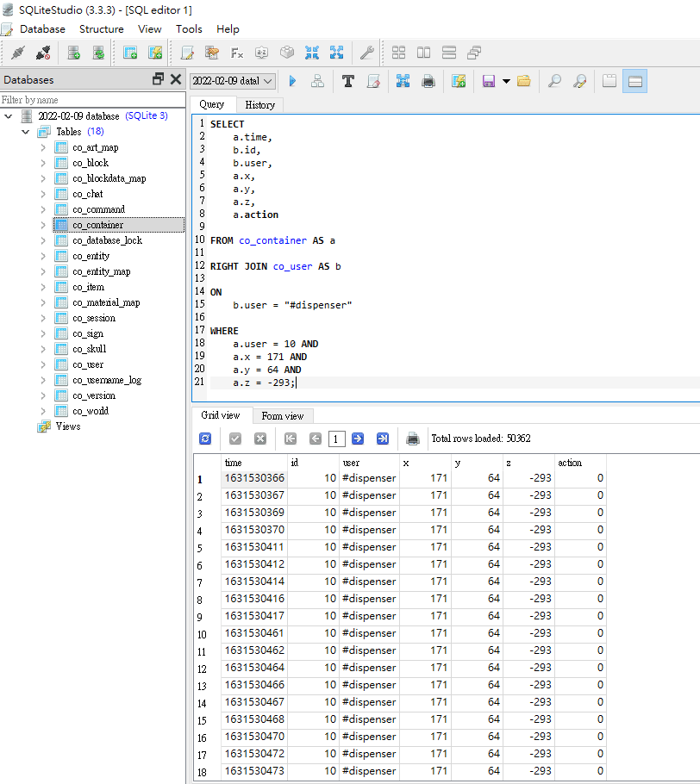Refresh the results grid data

(x=205, y=439)
